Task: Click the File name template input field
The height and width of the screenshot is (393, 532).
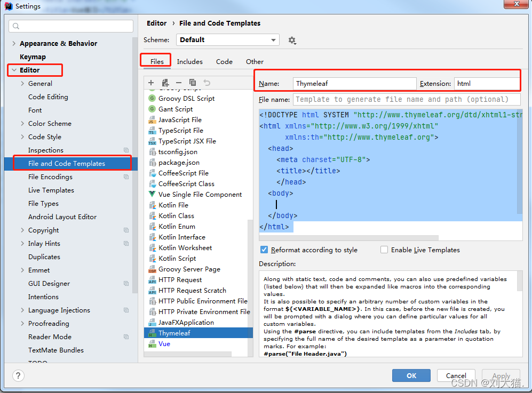Action: tap(407, 99)
